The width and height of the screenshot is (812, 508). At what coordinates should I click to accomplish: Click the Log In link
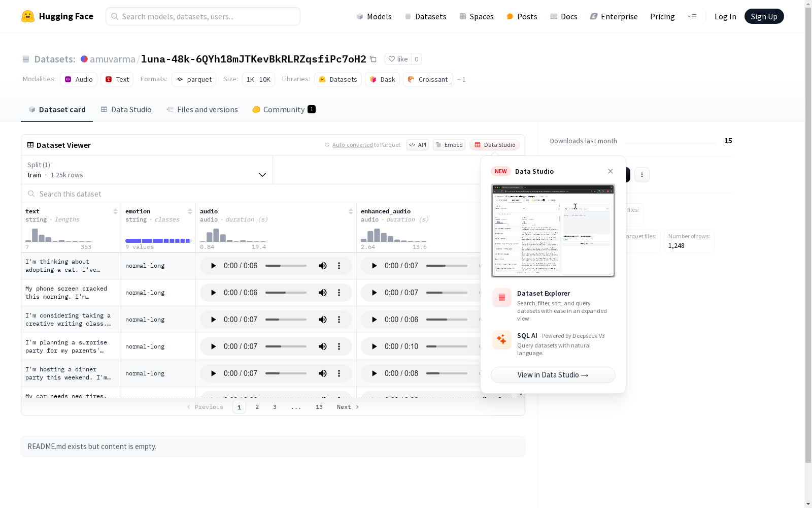tap(725, 16)
